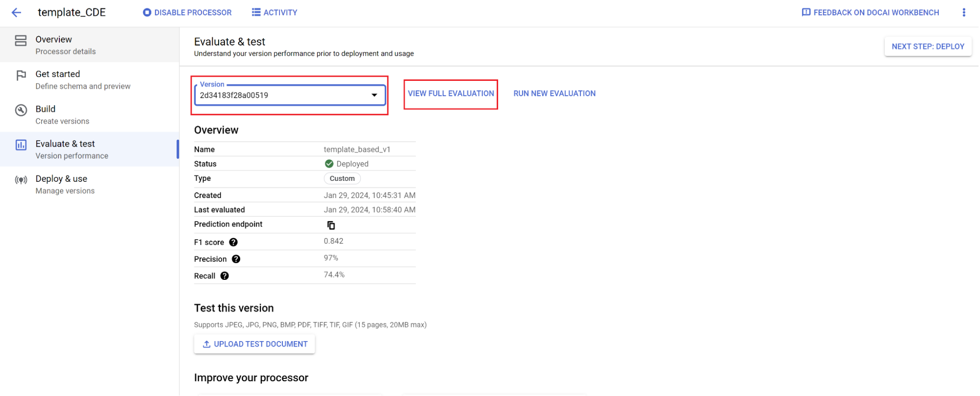The width and height of the screenshot is (980, 396).
Task: Click Next Step: Deploy button
Action: [928, 47]
